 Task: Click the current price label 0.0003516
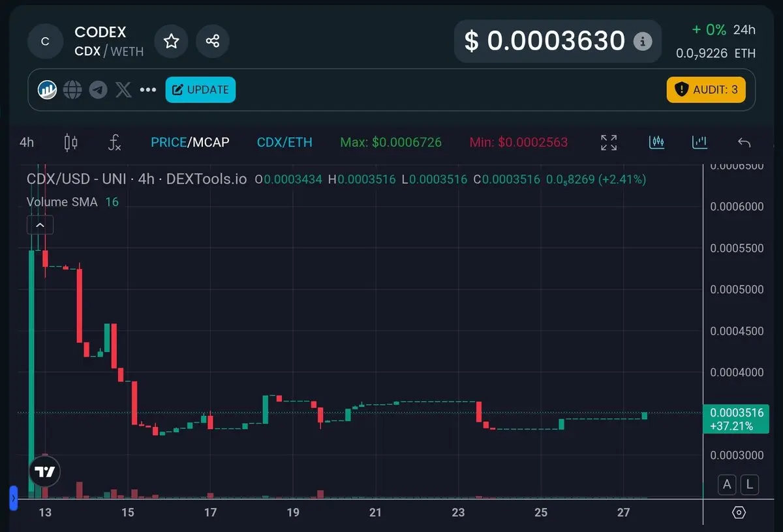point(736,413)
